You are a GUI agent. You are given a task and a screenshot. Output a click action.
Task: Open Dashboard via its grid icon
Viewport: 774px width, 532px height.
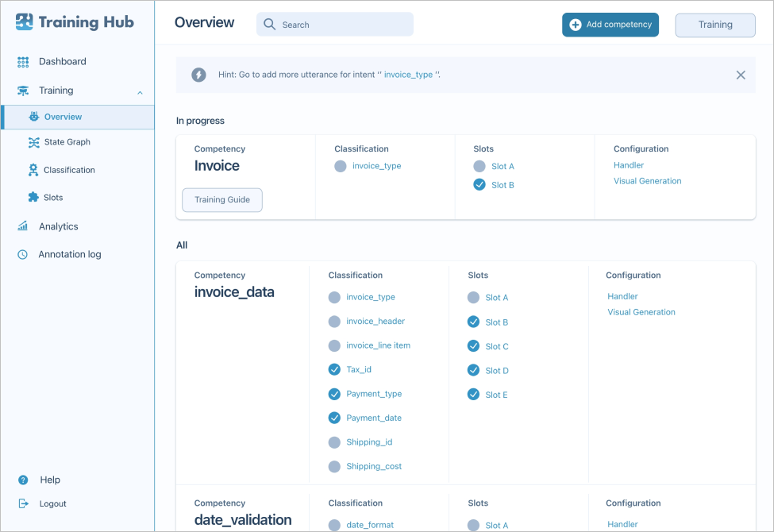pos(23,62)
